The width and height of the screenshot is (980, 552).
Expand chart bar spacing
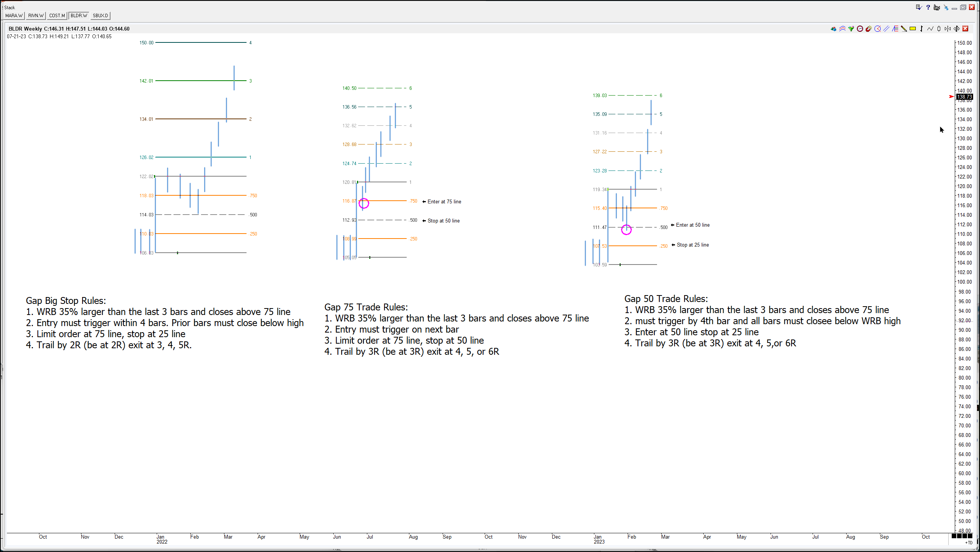coord(957,29)
